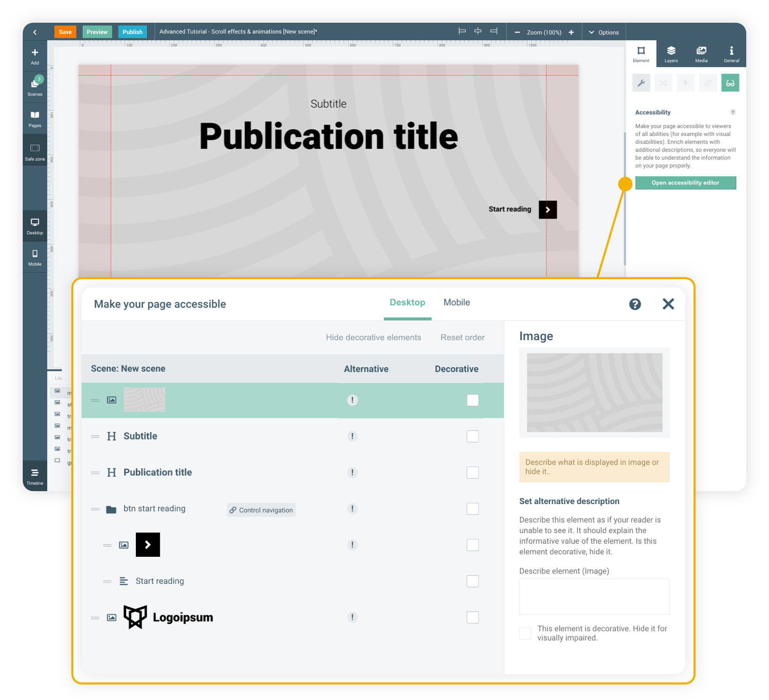Screen dimensions: 769x700
Task: Click Hide decorative elements link
Action: (373, 338)
